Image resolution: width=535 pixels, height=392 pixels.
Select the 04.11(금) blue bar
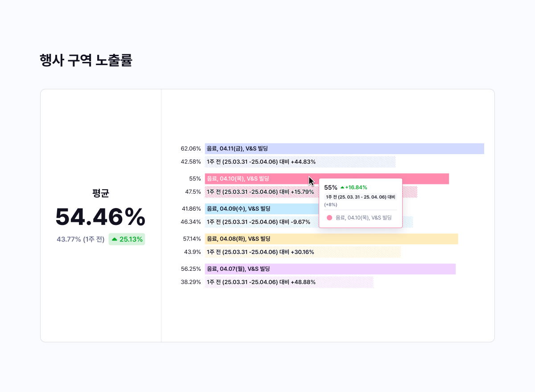click(345, 149)
